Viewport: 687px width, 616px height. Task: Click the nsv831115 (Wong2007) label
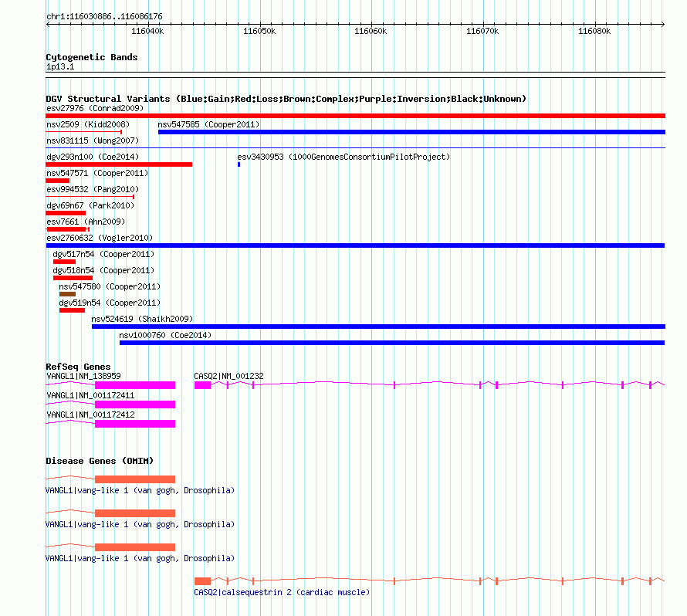93,140
